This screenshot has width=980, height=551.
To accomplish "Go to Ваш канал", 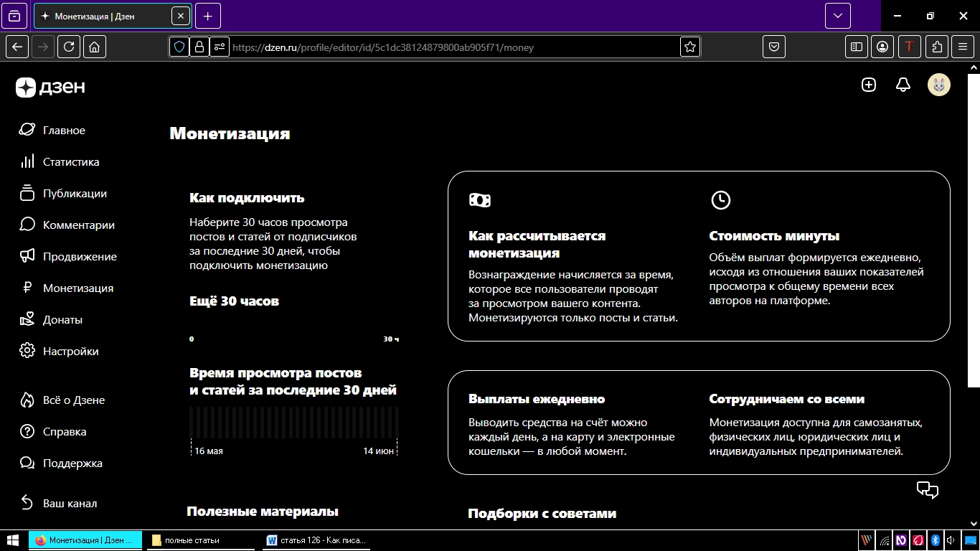I will (x=59, y=503).
